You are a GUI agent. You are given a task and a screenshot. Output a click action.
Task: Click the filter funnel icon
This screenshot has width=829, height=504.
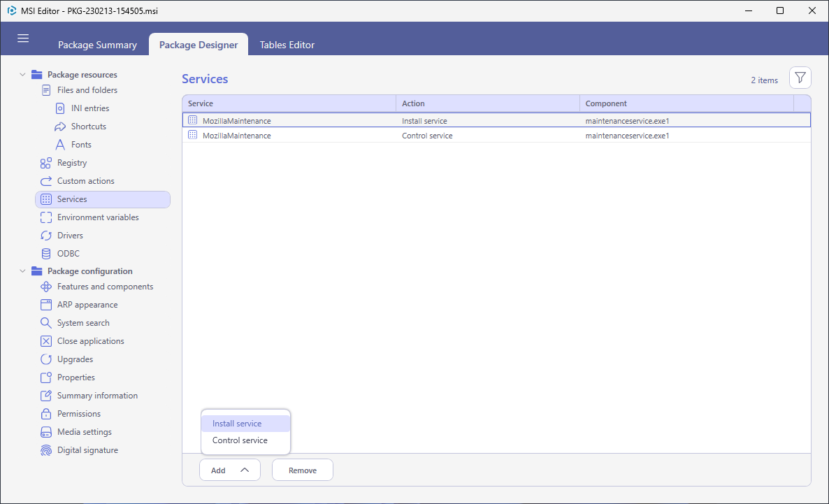pyautogui.click(x=800, y=78)
